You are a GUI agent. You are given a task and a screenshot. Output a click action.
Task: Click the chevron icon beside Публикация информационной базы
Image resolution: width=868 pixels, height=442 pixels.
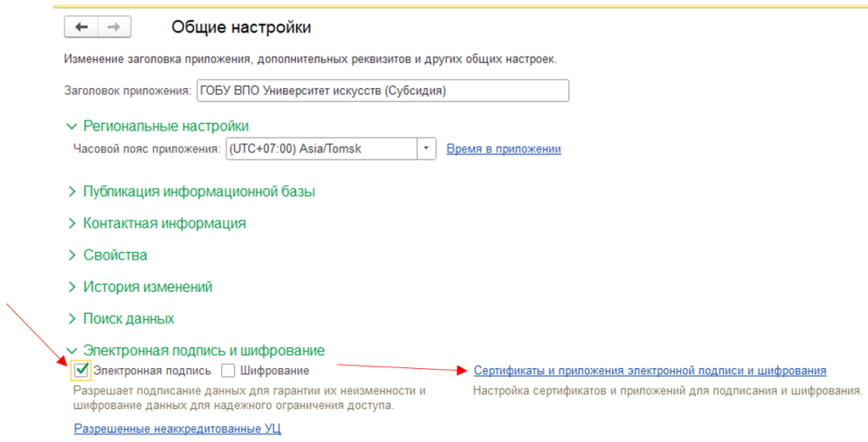click(x=71, y=192)
